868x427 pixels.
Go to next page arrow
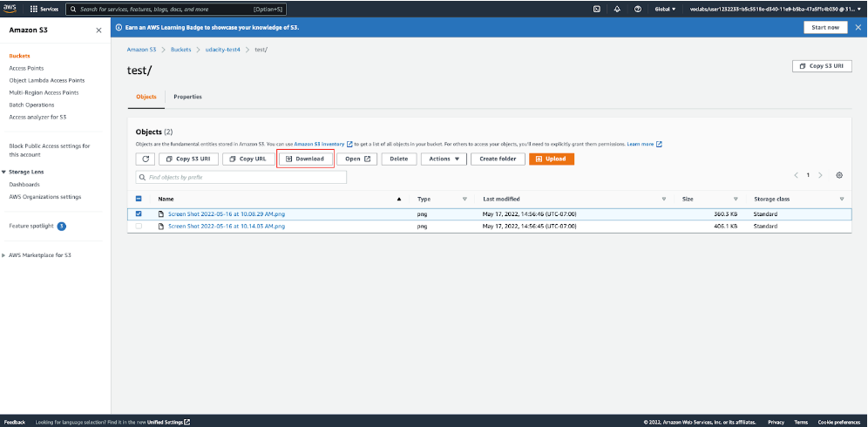click(x=820, y=175)
